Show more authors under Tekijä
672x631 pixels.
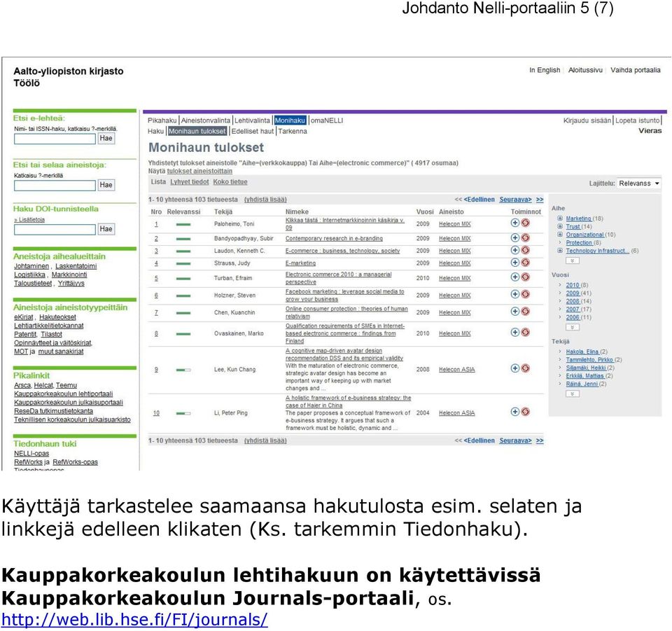(573, 394)
